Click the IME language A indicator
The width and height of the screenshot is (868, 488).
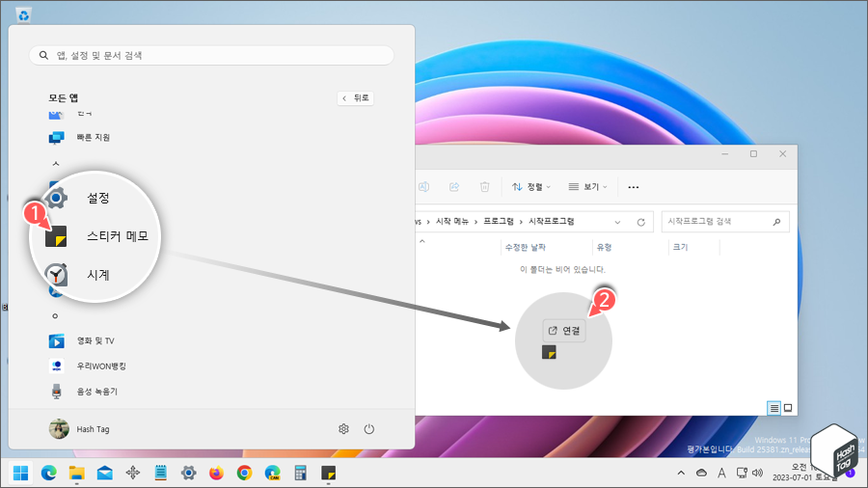click(x=721, y=474)
